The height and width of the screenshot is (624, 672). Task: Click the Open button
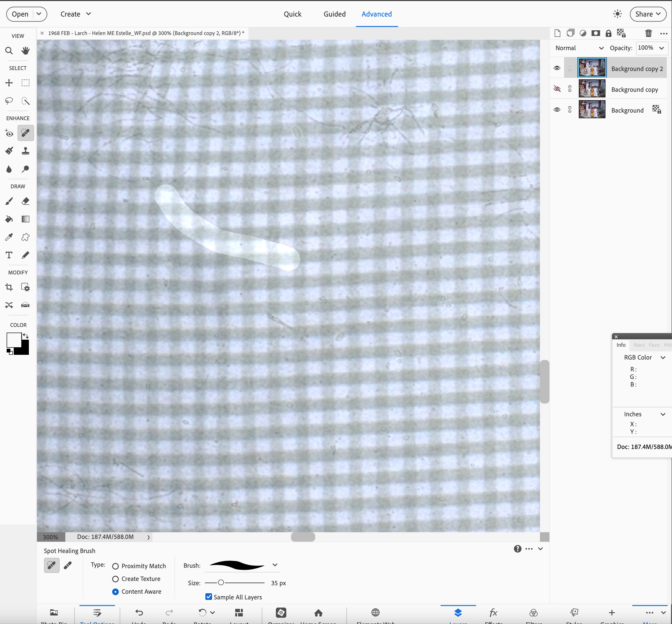pos(20,14)
